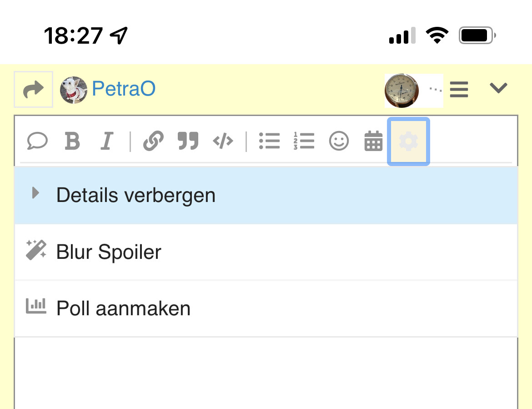
Task: Insert a bulleted list
Action: pyautogui.click(x=269, y=141)
